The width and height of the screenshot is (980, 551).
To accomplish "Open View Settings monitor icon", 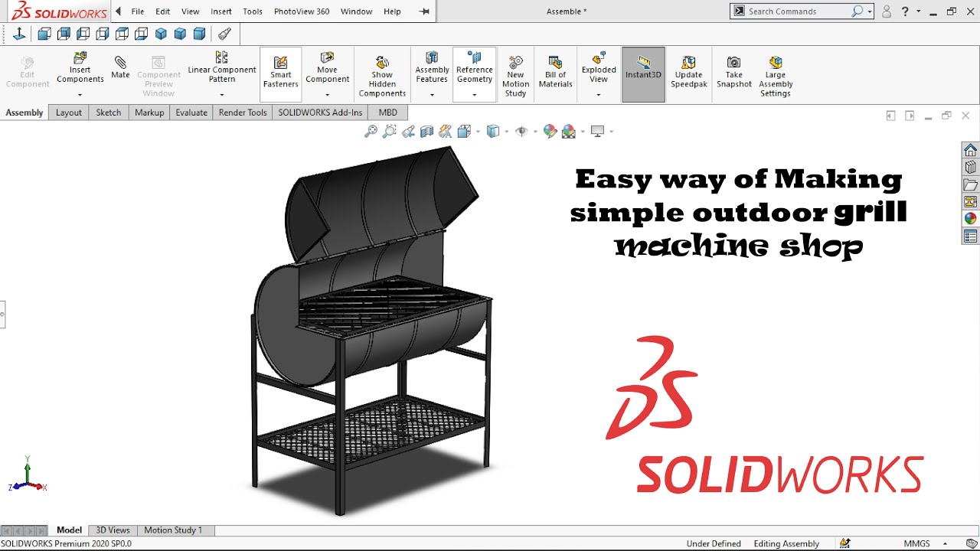I will 597,132.
